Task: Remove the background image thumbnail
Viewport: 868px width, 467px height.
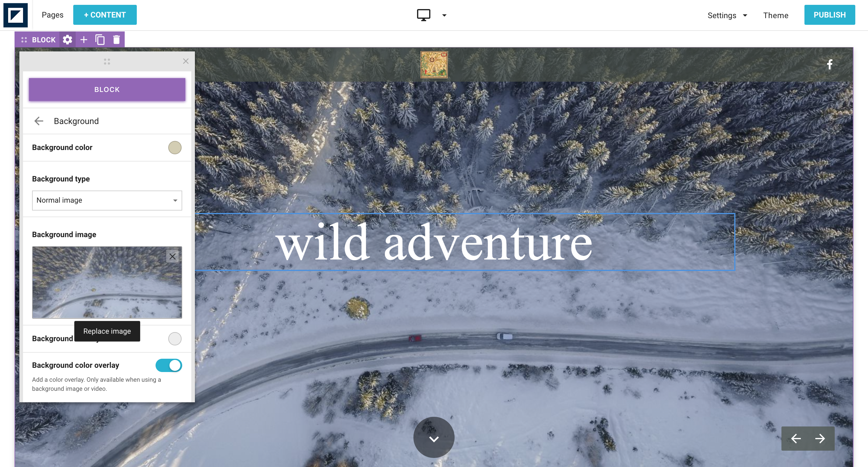Action: click(x=172, y=256)
